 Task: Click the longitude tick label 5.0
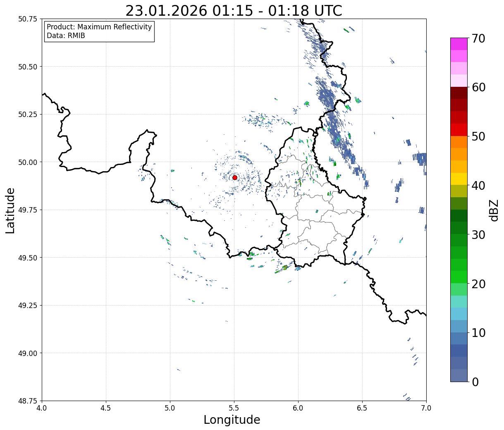tap(170, 408)
